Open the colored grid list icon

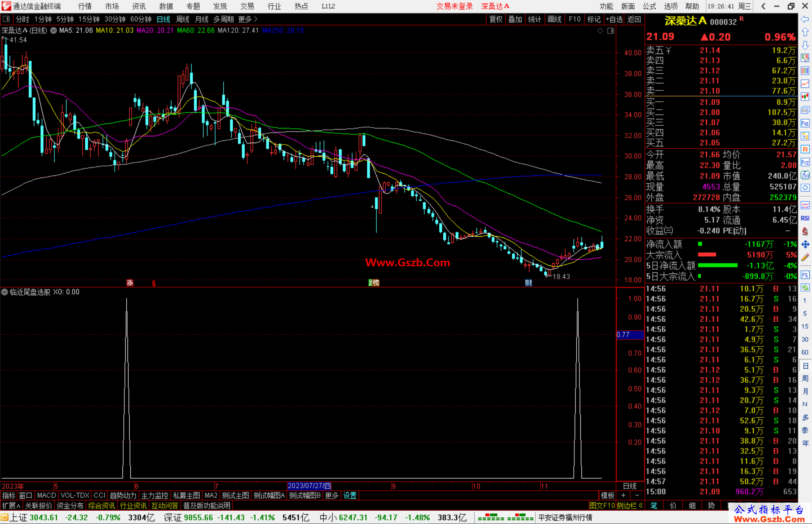click(805, 71)
